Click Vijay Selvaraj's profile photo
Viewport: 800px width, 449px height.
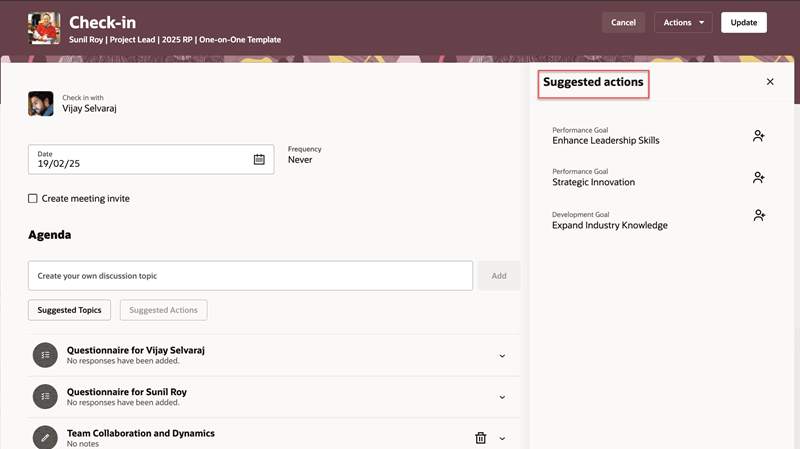(41, 104)
